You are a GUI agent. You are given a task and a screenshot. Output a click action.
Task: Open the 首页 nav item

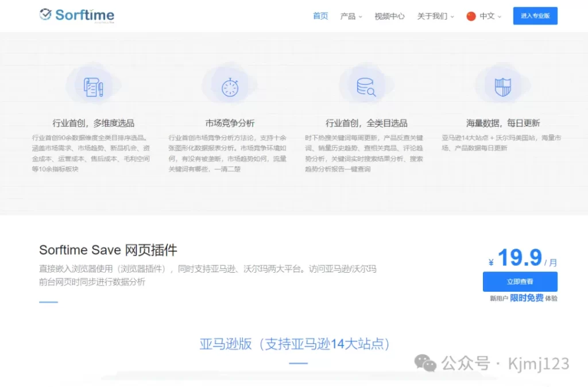(320, 16)
